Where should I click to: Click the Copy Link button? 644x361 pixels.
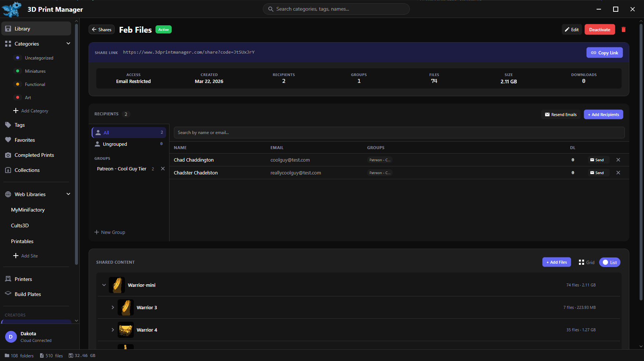(x=604, y=53)
